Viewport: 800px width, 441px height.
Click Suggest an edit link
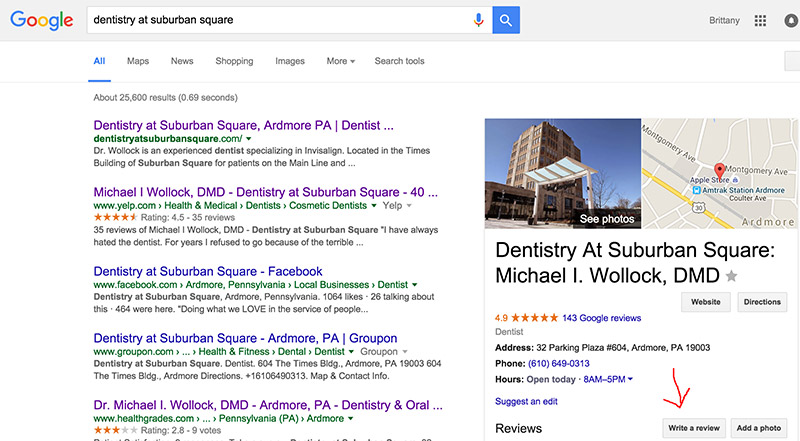click(526, 401)
